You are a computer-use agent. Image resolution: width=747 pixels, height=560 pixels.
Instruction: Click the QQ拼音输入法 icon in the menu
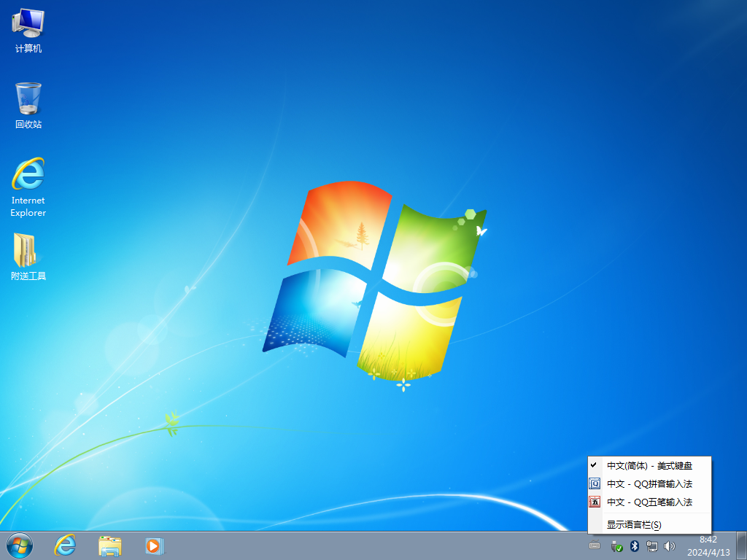tap(594, 483)
